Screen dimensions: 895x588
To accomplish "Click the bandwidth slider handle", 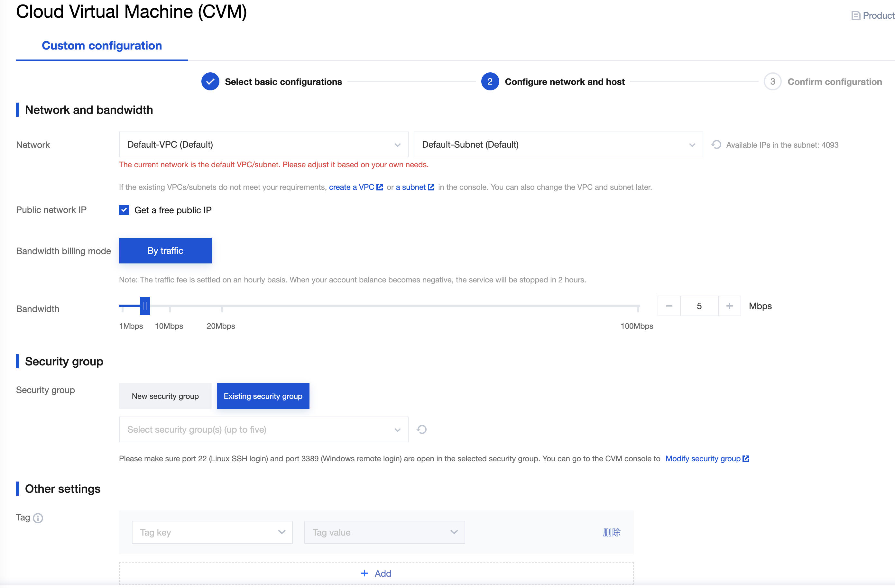I will (x=145, y=306).
